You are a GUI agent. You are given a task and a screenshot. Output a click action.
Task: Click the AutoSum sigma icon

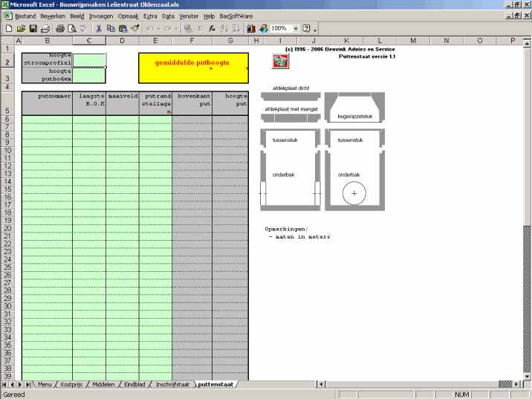tap(200, 28)
